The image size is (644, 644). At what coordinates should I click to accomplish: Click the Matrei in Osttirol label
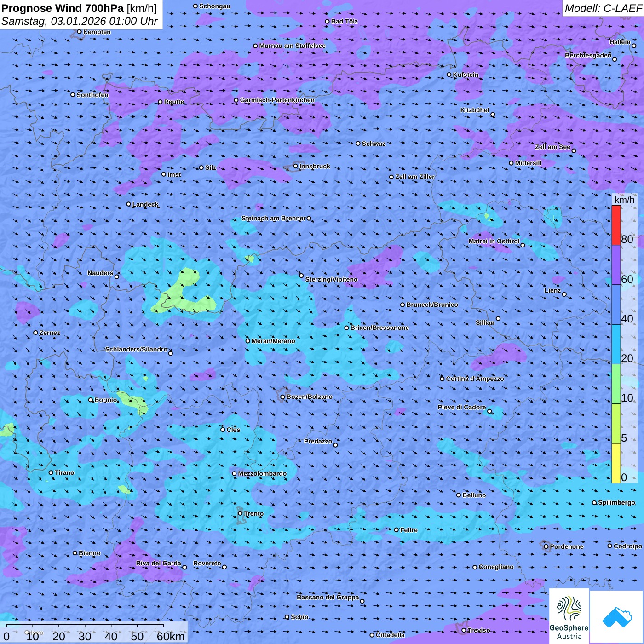click(494, 241)
